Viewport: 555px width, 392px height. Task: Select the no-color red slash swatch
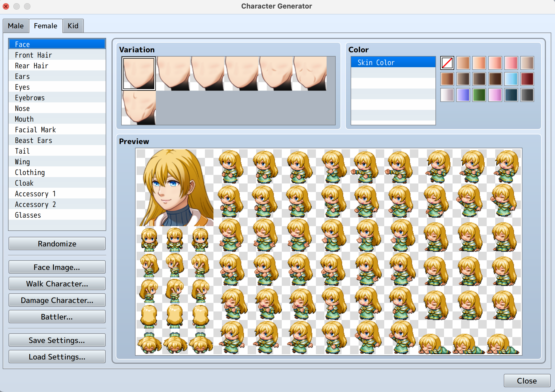(447, 63)
